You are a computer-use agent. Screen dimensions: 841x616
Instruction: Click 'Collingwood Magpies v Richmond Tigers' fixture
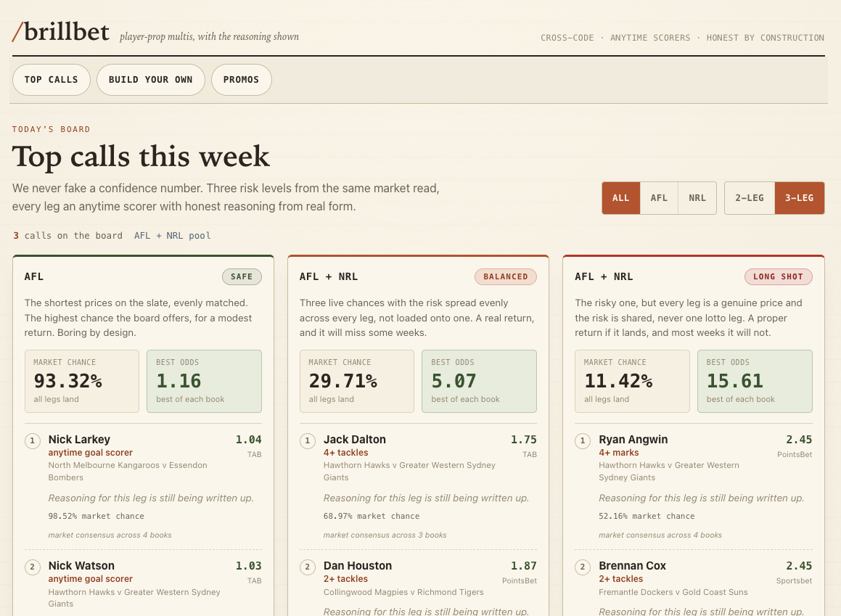tap(403, 592)
